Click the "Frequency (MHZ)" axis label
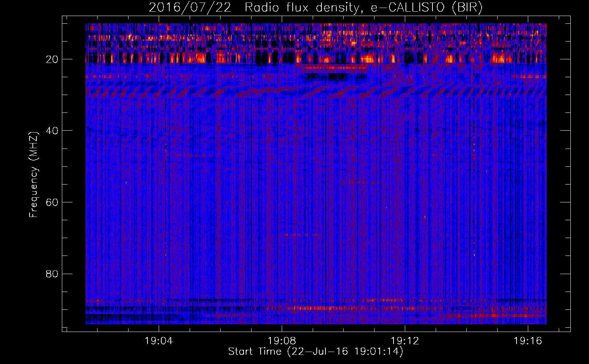 33,175
